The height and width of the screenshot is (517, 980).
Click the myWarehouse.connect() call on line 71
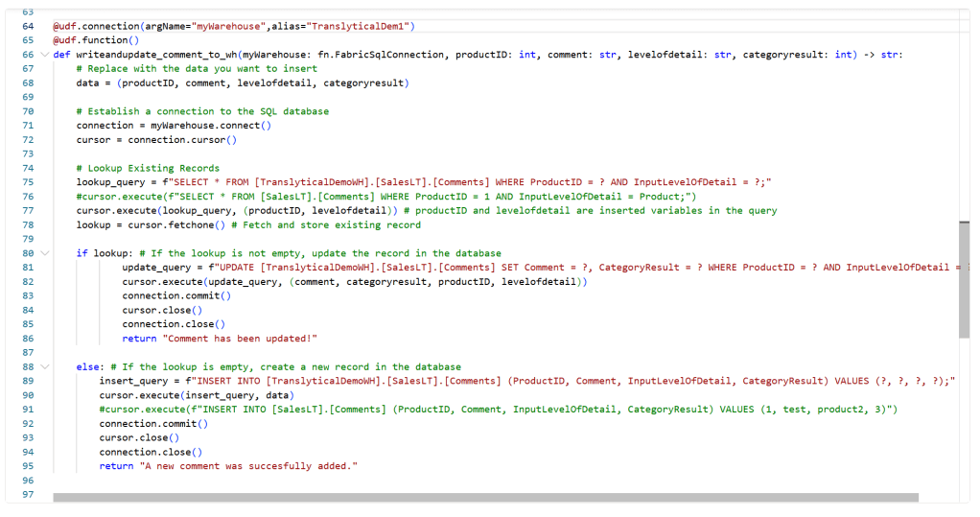point(211,126)
